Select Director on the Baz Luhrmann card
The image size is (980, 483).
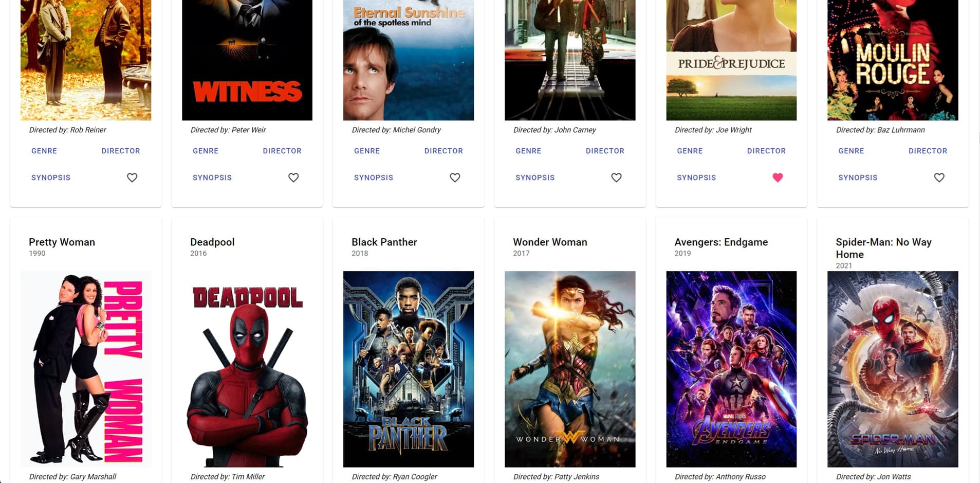pos(928,151)
